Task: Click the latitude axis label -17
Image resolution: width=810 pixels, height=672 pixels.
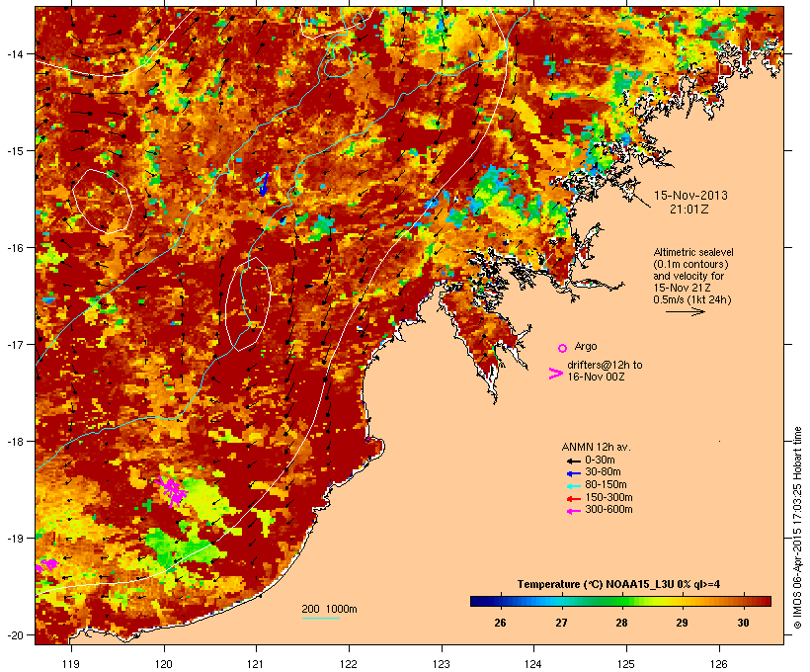Action: [x=14, y=344]
